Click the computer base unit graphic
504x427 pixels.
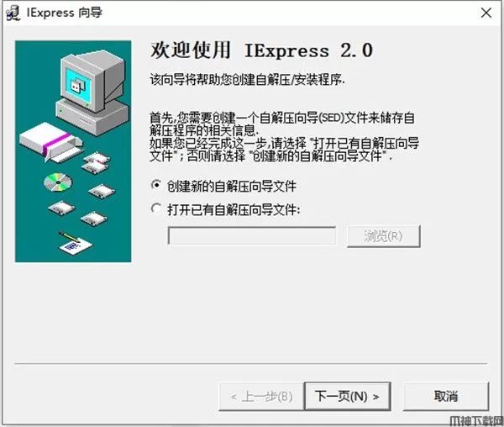92,116
